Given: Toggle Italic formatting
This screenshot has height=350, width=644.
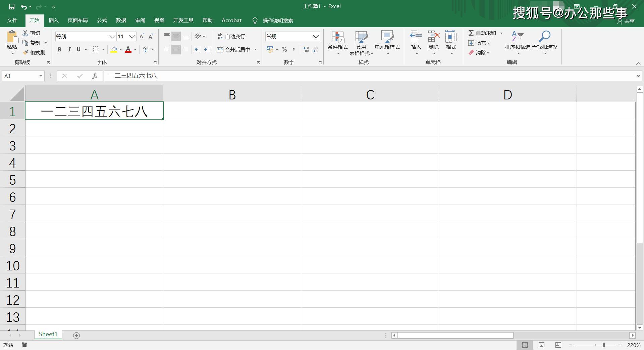Looking at the screenshot, I should 69,49.
